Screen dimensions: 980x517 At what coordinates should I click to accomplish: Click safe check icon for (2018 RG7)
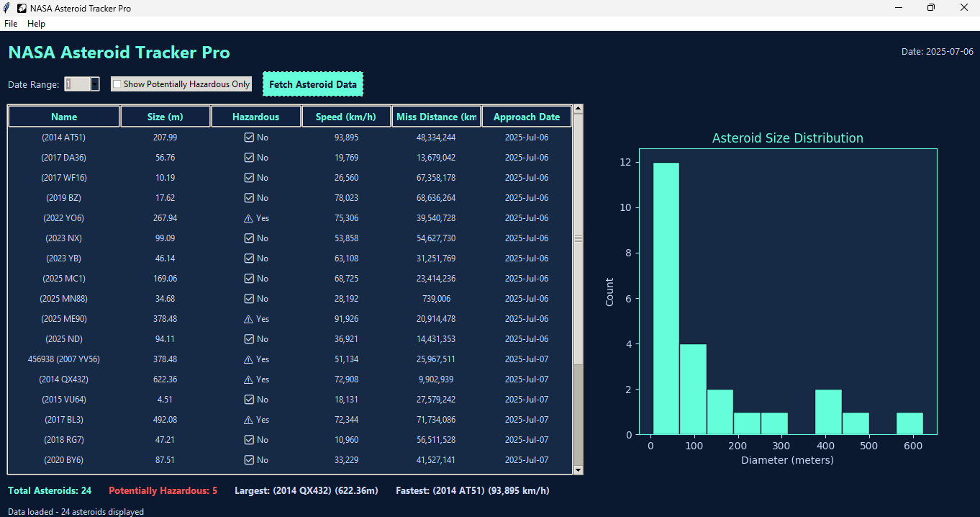tap(249, 440)
